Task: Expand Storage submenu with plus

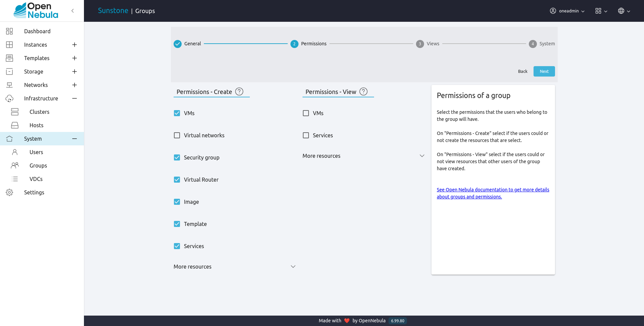Action: click(75, 72)
